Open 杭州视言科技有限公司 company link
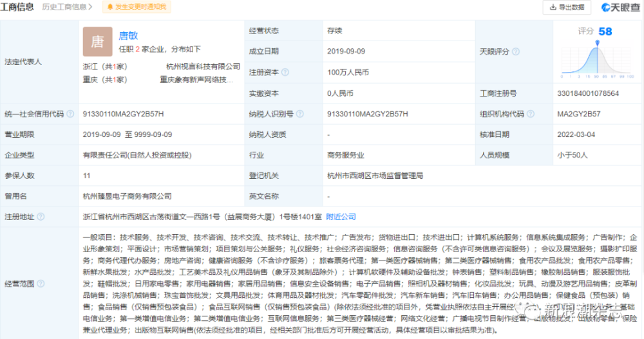This screenshot has height=339, width=644. click(x=203, y=66)
